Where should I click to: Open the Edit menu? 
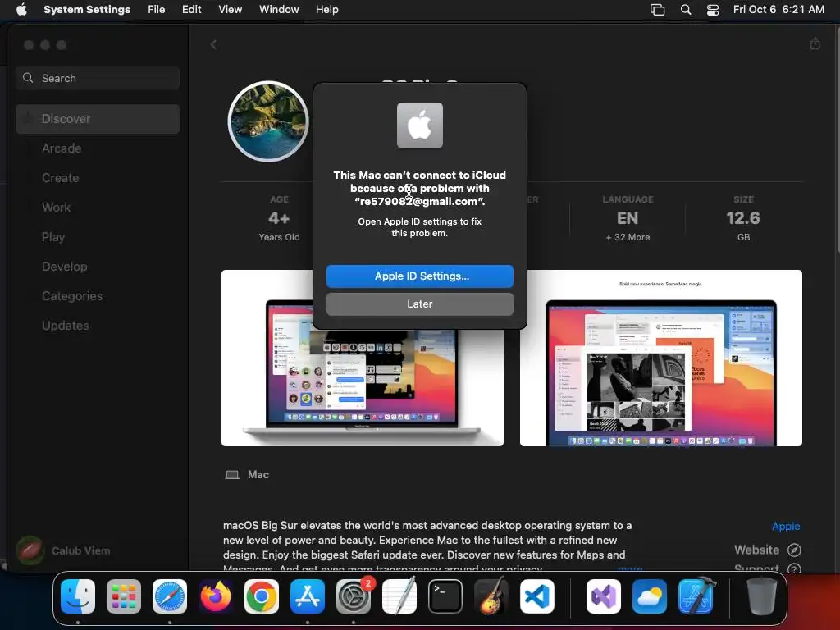tap(191, 10)
